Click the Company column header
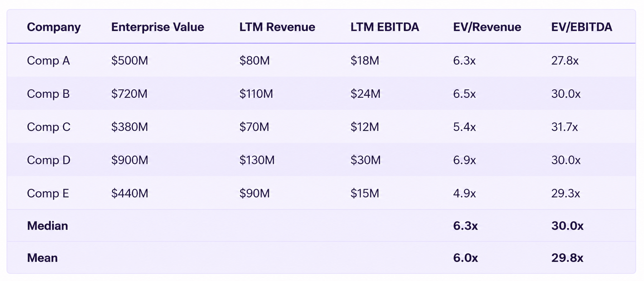This screenshot has width=644, height=281. click(x=54, y=27)
